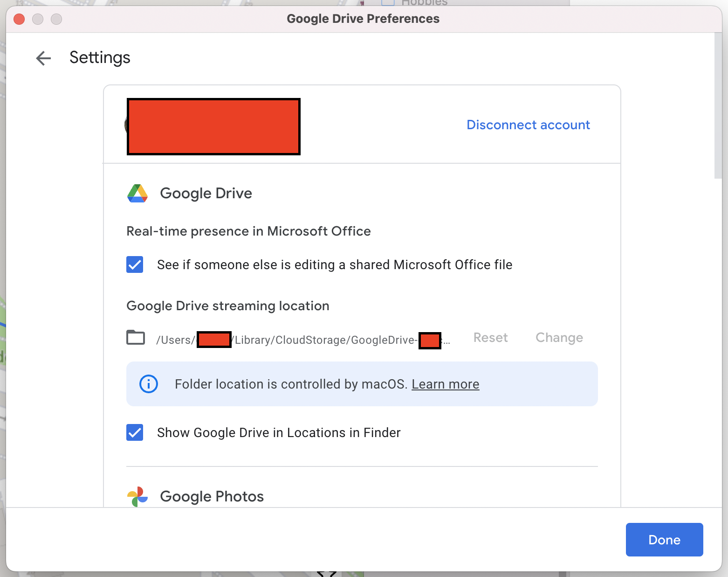Click the Settings page title
This screenshot has width=728, height=577.
(100, 58)
